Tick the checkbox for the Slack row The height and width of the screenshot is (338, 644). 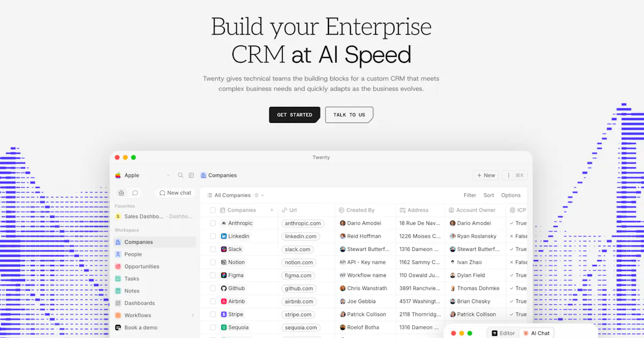tap(213, 249)
